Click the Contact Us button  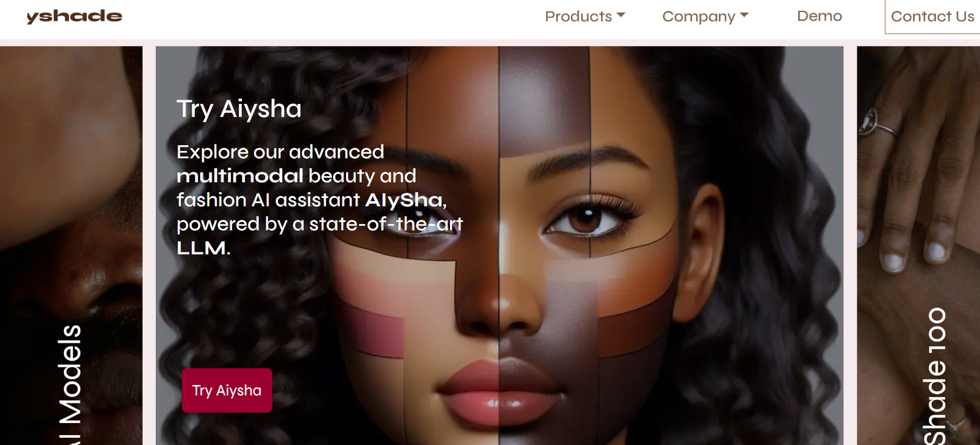pyautogui.click(x=932, y=17)
